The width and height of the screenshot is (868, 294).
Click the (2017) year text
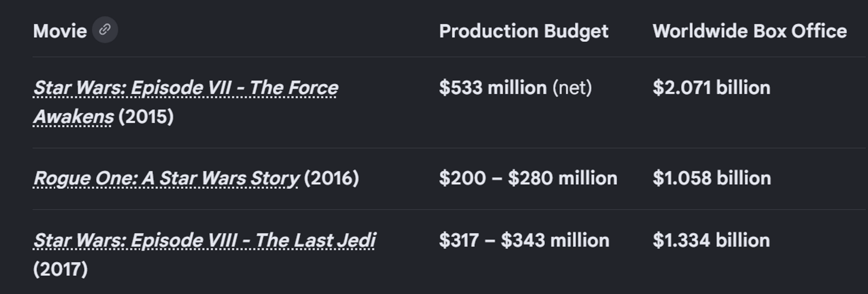tap(61, 269)
